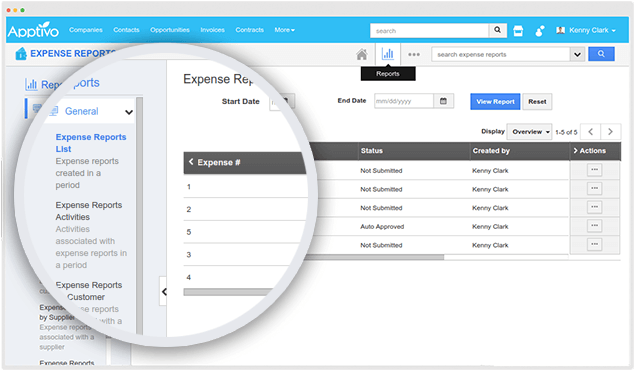Go to previous page arrow in pagination

(x=590, y=132)
